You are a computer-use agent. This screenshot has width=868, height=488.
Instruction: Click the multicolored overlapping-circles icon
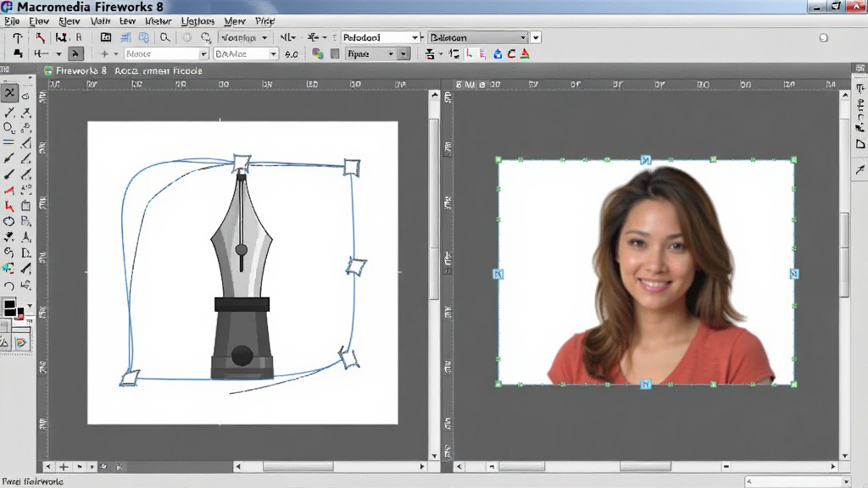(317, 53)
